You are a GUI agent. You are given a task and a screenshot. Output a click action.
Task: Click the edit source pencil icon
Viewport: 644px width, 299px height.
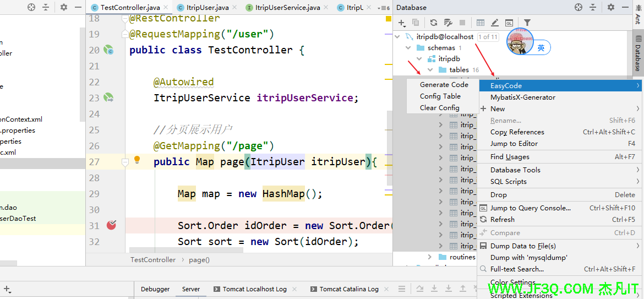pyautogui.click(x=495, y=23)
